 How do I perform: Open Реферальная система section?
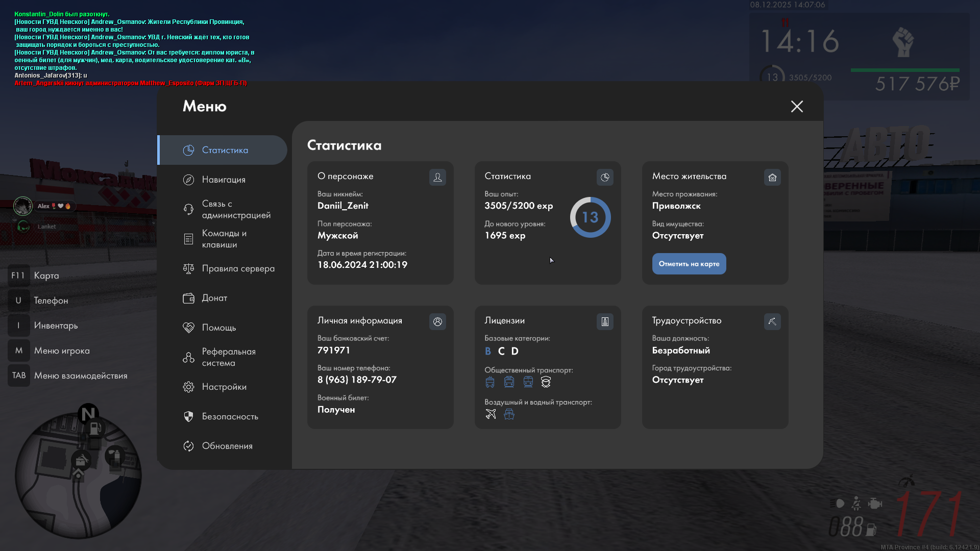pos(228,357)
